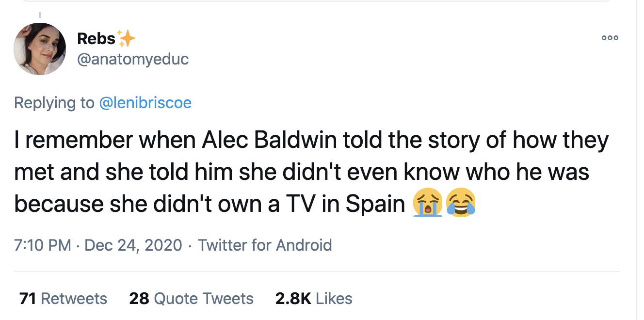Open the Dec 24, 2020 date link
The height and width of the screenshot is (320, 644).
click(133, 245)
